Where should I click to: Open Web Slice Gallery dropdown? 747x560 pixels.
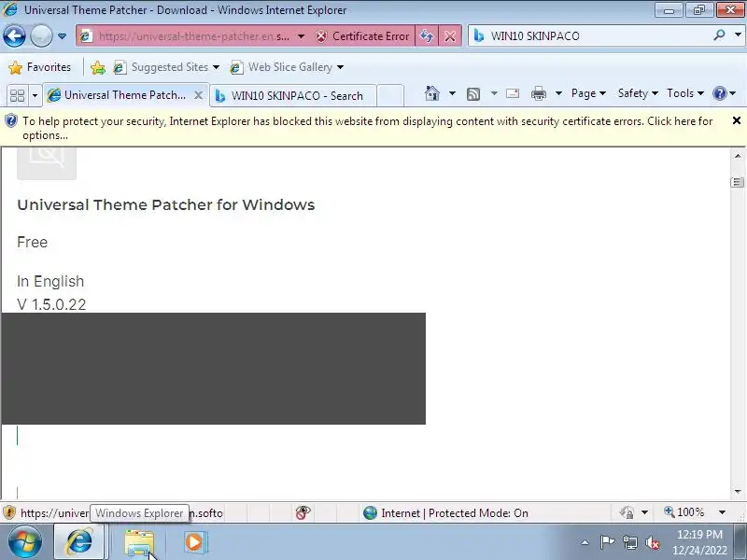coord(287,67)
